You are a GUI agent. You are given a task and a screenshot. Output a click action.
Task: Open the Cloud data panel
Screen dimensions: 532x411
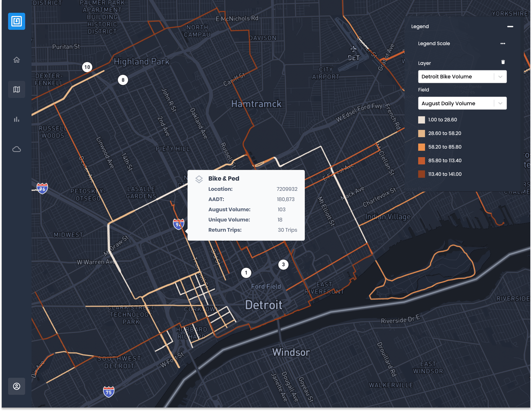pos(16,149)
